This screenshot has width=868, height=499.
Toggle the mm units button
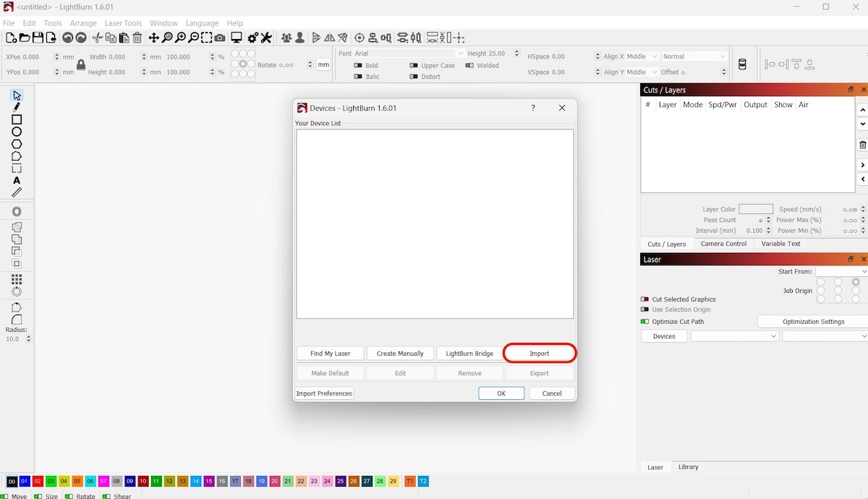click(323, 64)
